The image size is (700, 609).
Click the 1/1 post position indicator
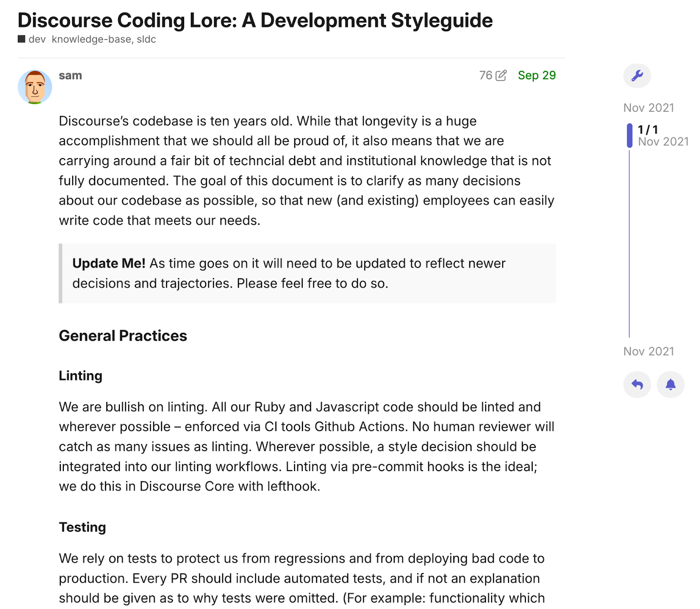(647, 129)
